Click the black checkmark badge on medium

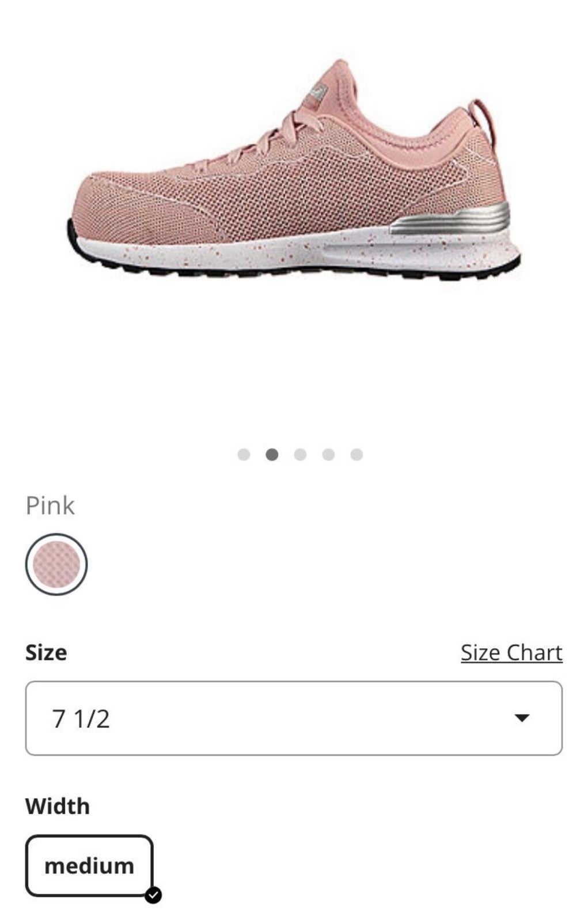(153, 895)
